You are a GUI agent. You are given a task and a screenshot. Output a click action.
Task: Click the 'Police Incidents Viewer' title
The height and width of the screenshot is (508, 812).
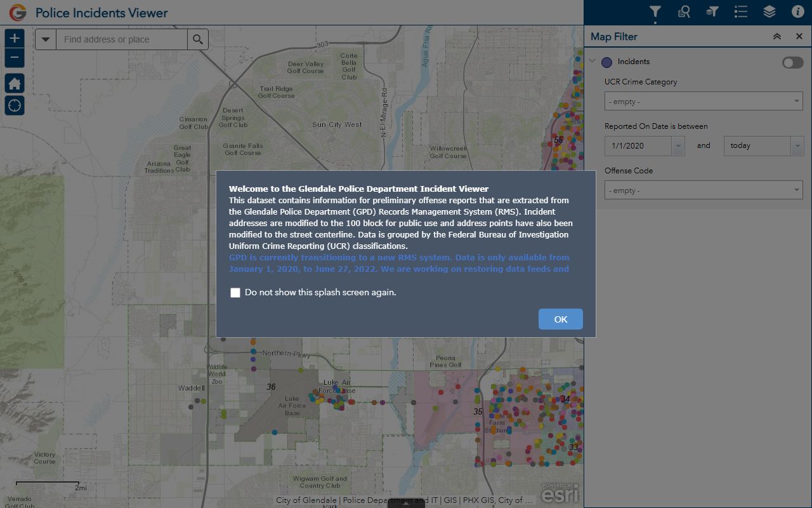101,13
